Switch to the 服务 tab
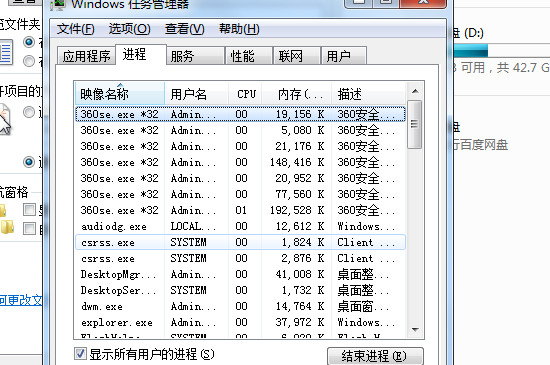Screen dimensions: 550x365 click(195, 56)
